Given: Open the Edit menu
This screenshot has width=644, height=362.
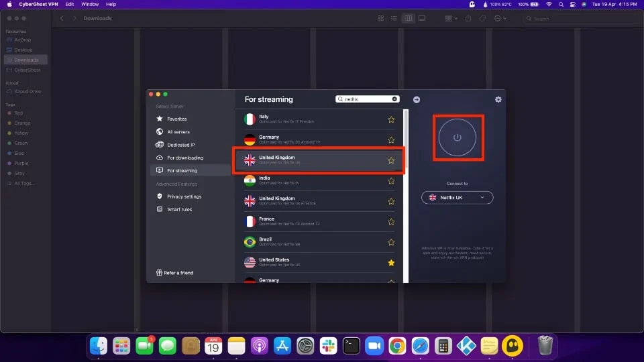Looking at the screenshot, I should 69,4.
